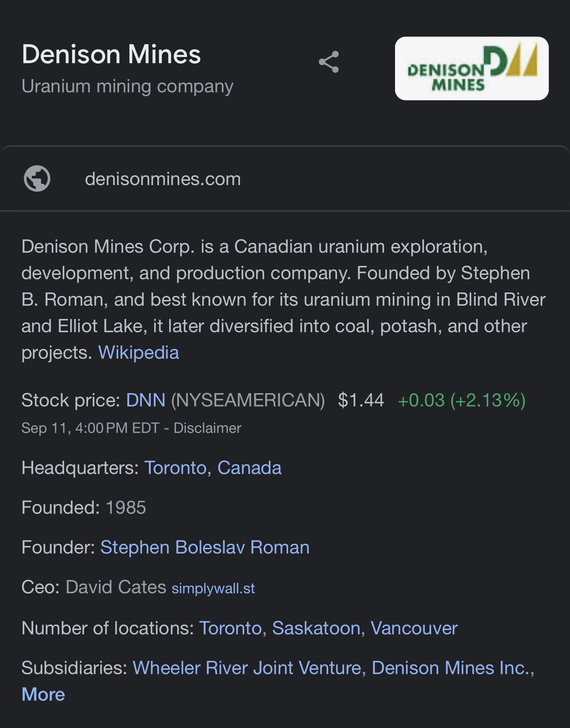570x728 pixels.
Task: Select Saskatoon location link
Action: tap(316, 628)
